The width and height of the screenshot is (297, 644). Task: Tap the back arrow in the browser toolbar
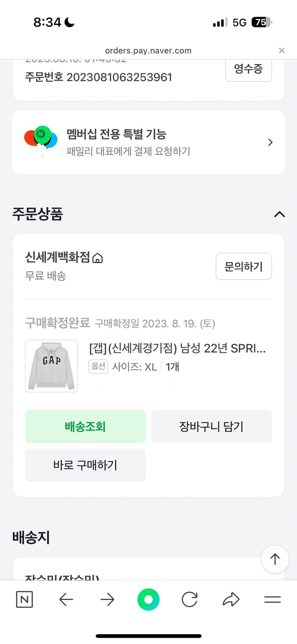point(65,599)
